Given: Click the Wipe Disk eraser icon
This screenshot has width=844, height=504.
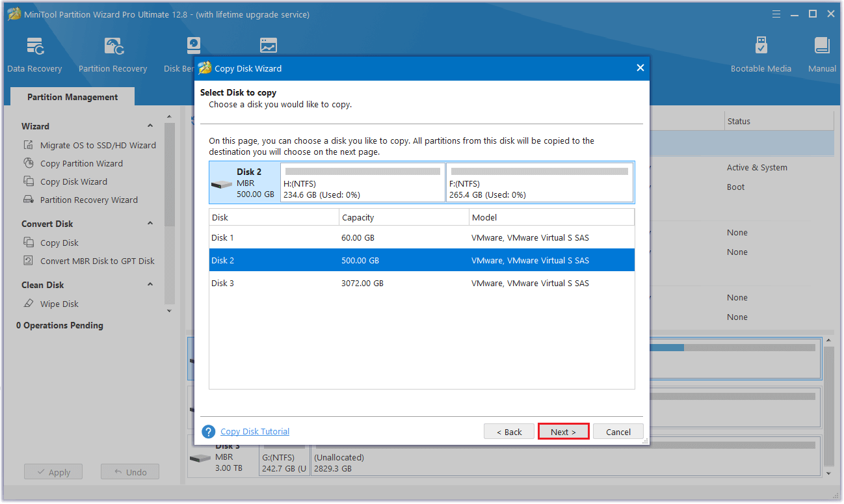Looking at the screenshot, I should coord(29,304).
